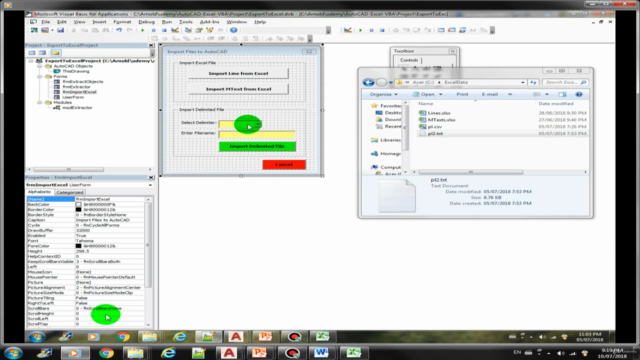Click the change view icon in Explorer toolbar

pyautogui.click(x=537, y=94)
